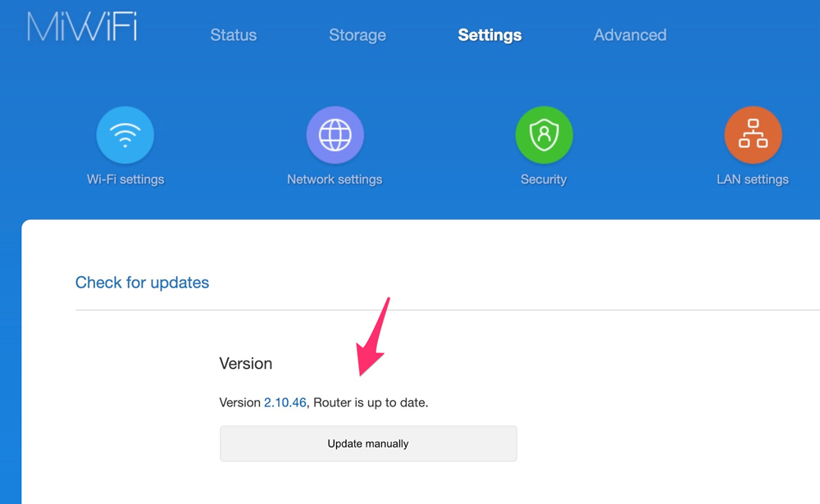Select the Settings tab
Screen dimensions: 820x504
point(490,35)
